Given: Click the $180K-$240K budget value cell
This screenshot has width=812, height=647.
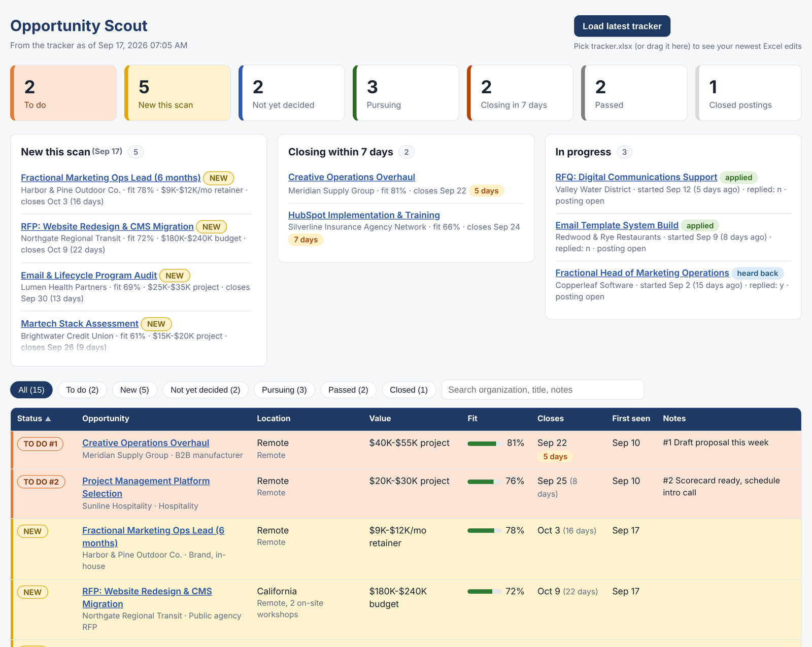Looking at the screenshot, I should point(398,598).
